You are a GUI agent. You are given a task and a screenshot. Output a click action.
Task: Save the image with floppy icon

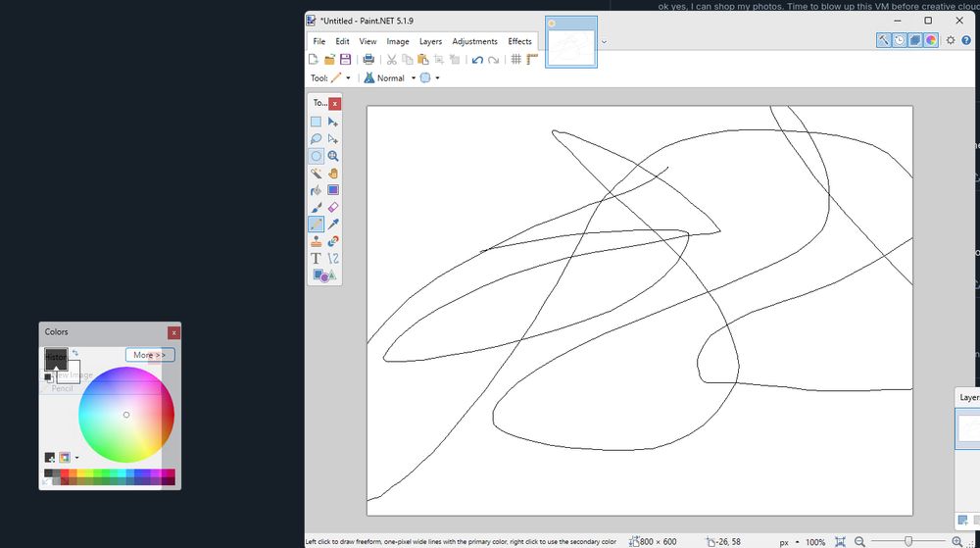pyautogui.click(x=345, y=60)
